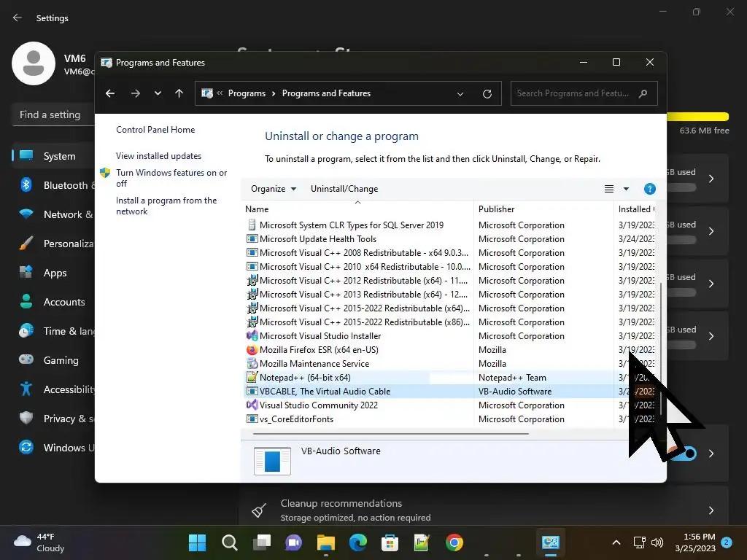Sort by Name column header
The width and height of the screenshot is (747, 560).
tap(357, 209)
